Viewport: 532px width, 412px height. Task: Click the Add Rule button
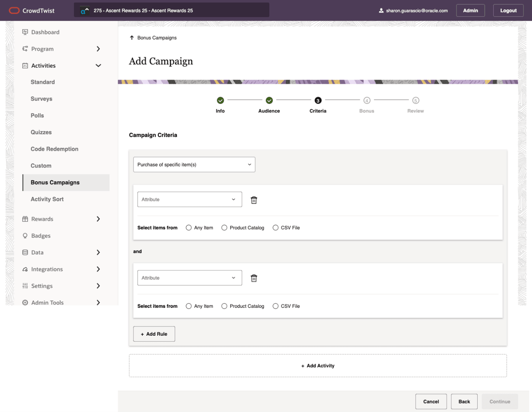click(x=154, y=334)
